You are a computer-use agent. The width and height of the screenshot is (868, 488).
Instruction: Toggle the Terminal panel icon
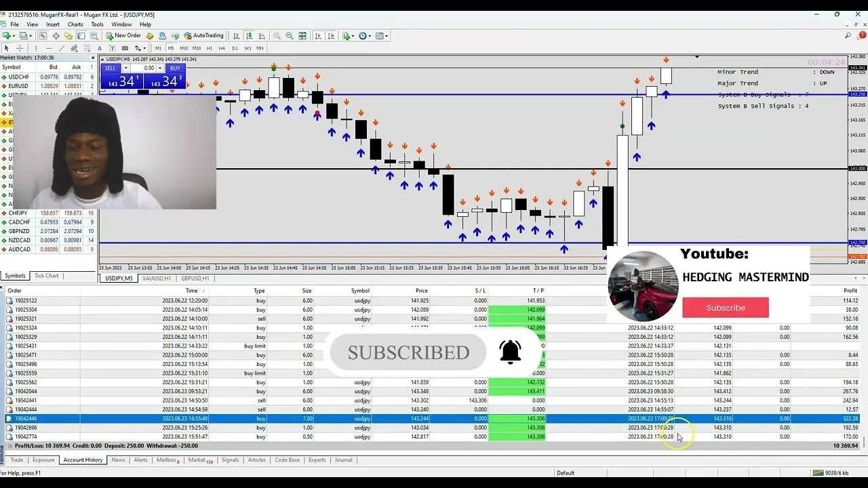[81, 36]
